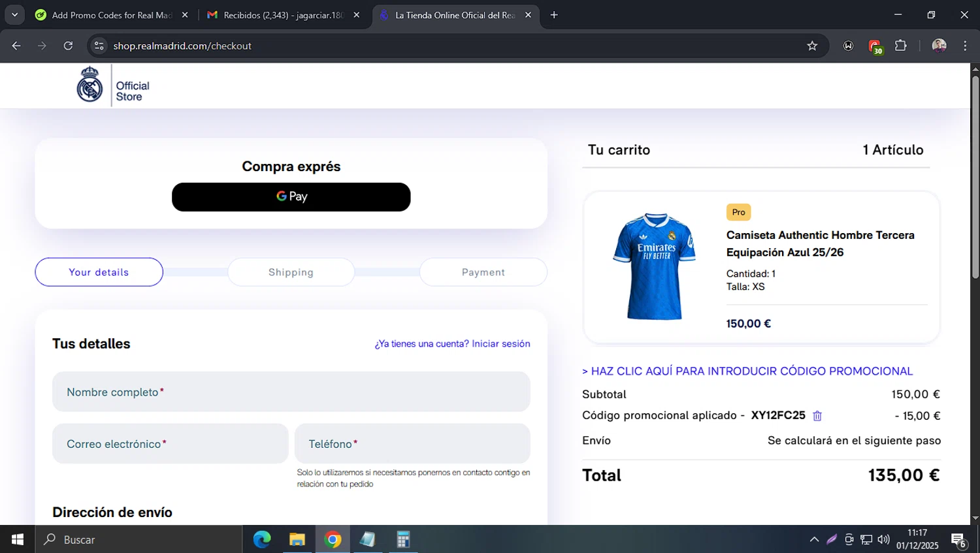
Task: Click the discount value - 15,00 €
Action: (917, 416)
